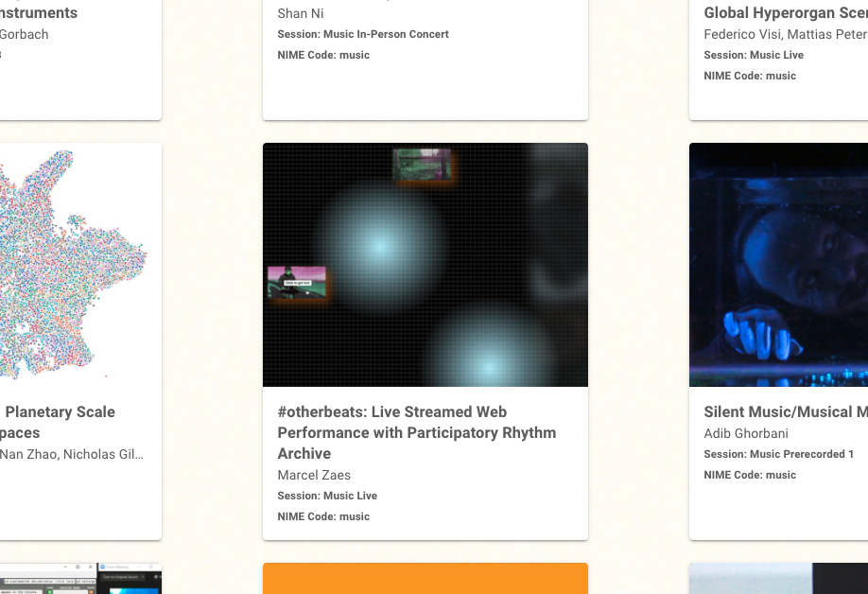Screen dimensions: 868x594
Task: Open the '#otherbeats: Live Streamed Web Performance' title
Action: click(417, 432)
